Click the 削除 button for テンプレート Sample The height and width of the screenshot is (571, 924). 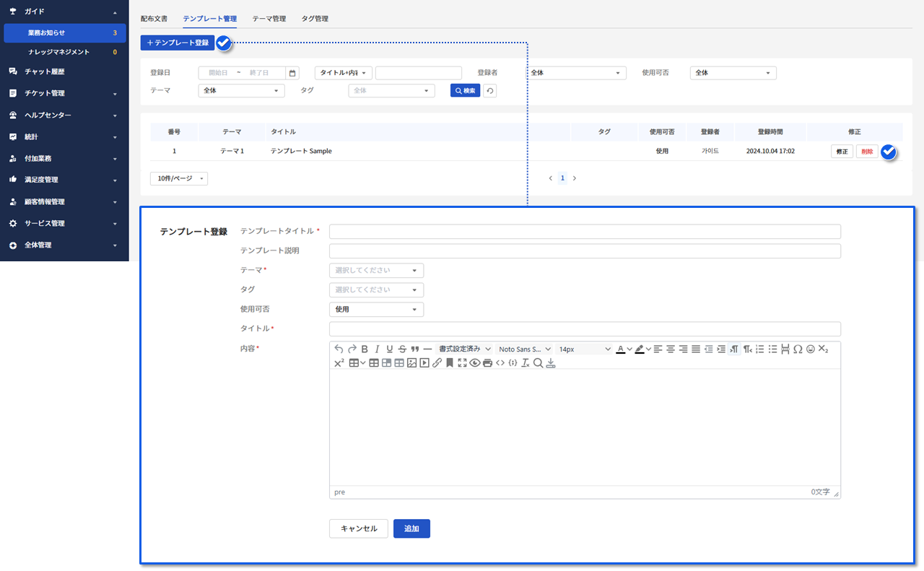click(867, 152)
